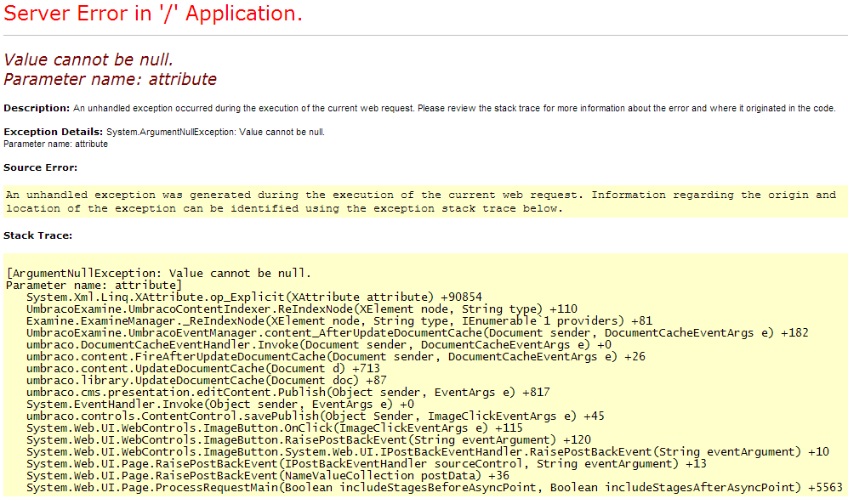Click the line 'location of the exception can be identified'

pos(284,208)
